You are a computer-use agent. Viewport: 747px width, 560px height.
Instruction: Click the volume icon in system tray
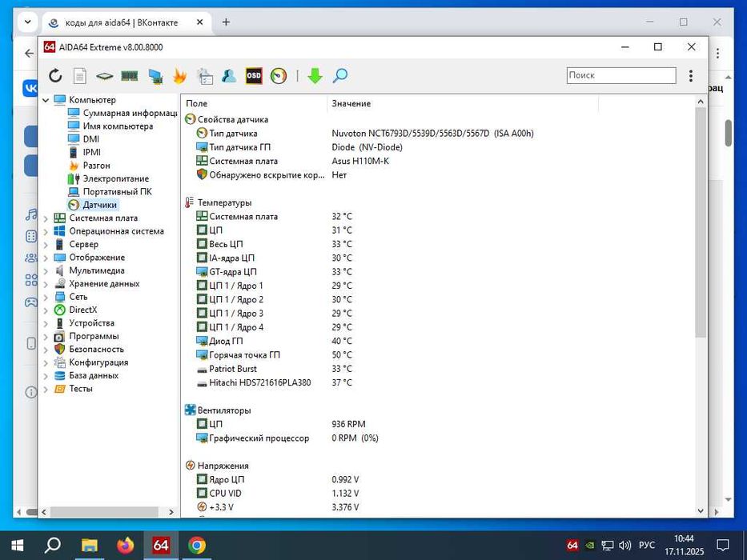click(625, 546)
